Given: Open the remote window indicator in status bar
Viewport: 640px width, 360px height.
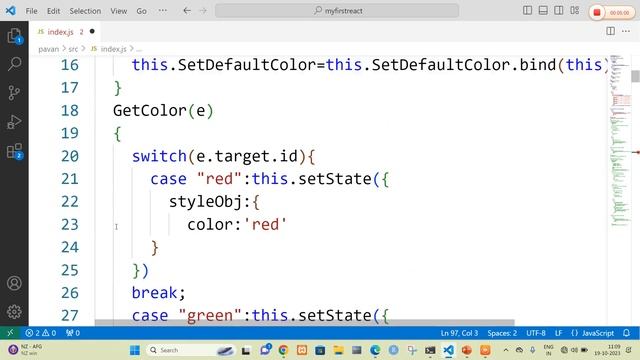Looking at the screenshot, I should pyautogui.click(x=10, y=333).
